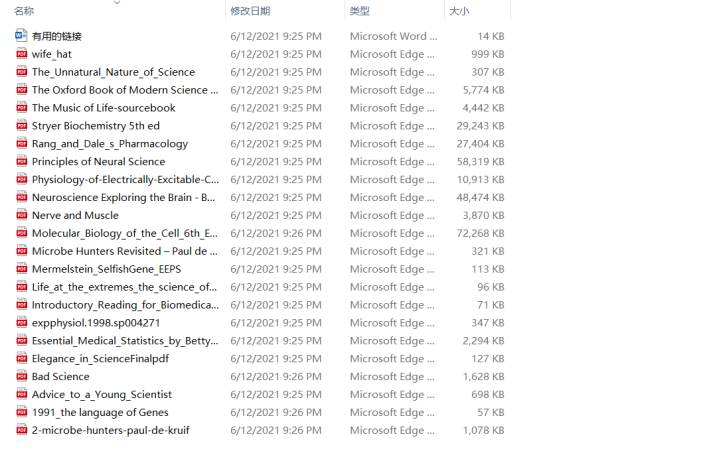Click PDF icon of The Music of Life-sourcebook

tap(21, 107)
